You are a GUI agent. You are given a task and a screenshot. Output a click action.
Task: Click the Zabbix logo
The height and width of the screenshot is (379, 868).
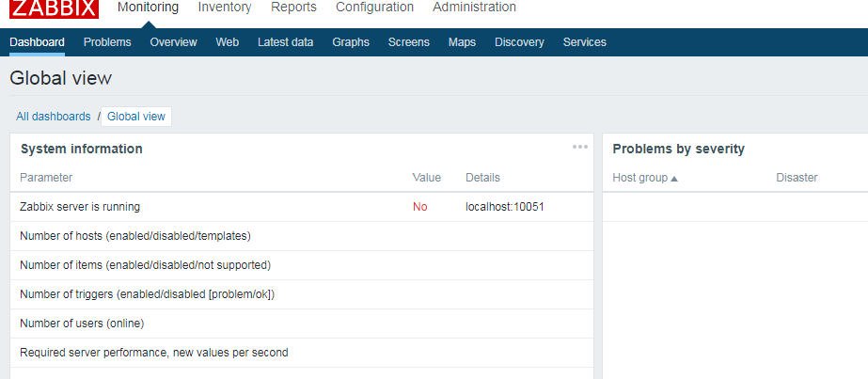55,8
